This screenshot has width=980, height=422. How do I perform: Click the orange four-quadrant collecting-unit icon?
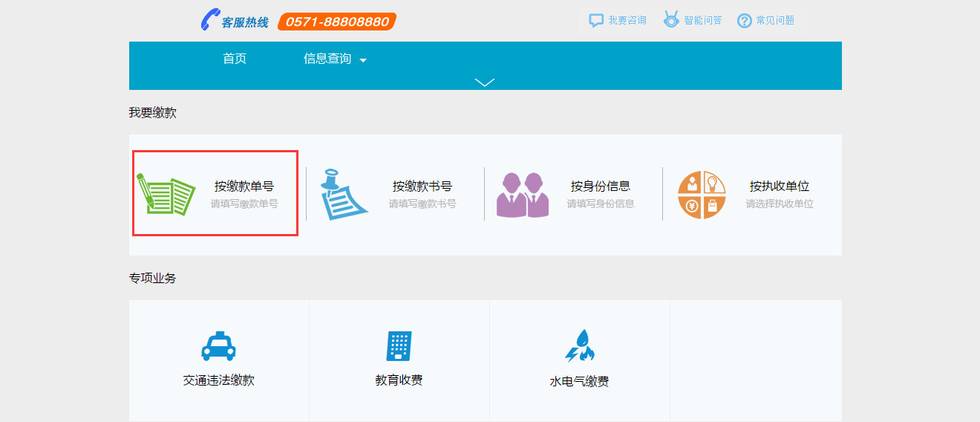tap(702, 195)
